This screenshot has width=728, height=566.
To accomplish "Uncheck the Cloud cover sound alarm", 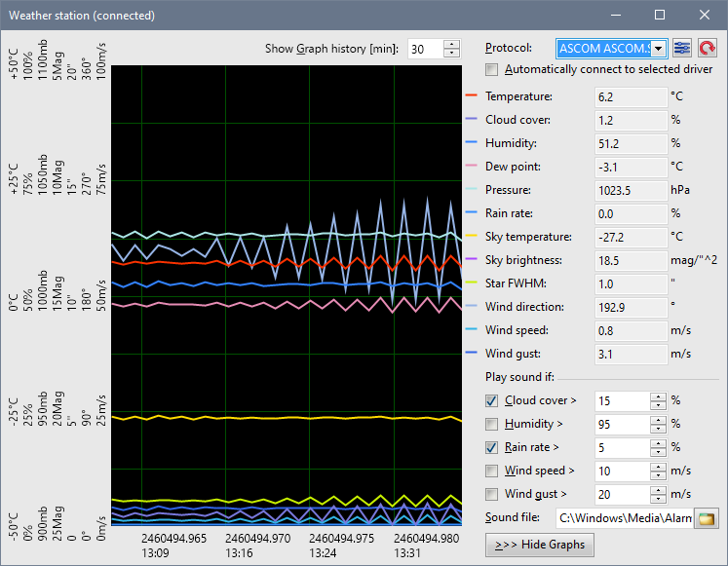I will [x=492, y=401].
